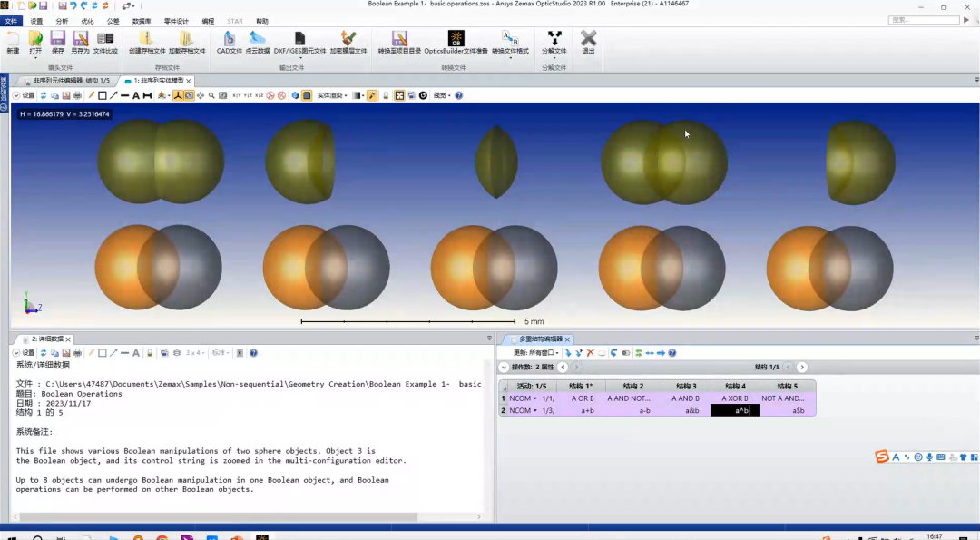Expand 设置 settings in shaded model window
Image resolution: width=980 pixels, height=540 pixels.
coord(24,95)
